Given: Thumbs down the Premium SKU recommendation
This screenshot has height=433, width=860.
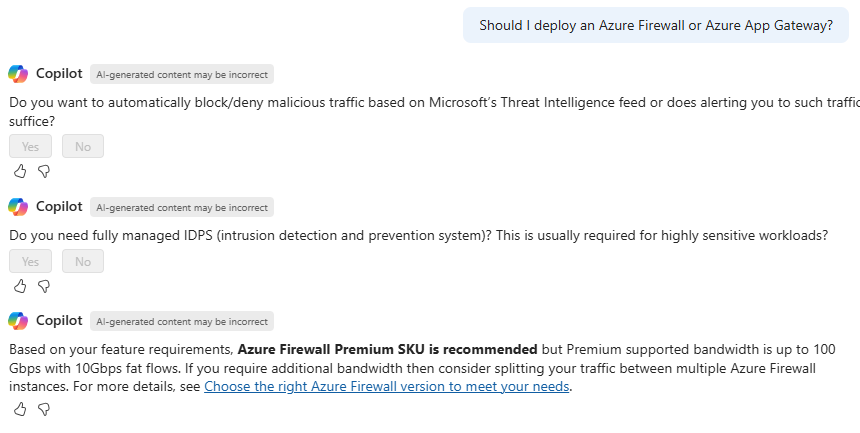Looking at the screenshot, I should click(x=43, y=409).
